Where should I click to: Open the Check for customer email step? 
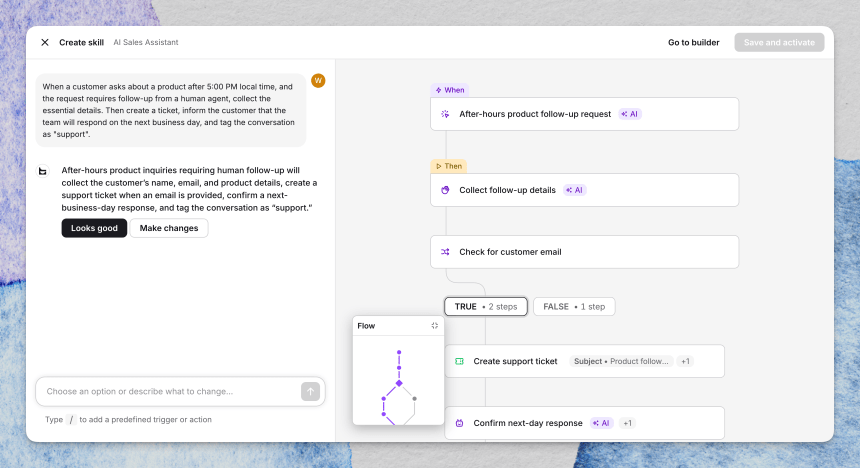(585, 252)
